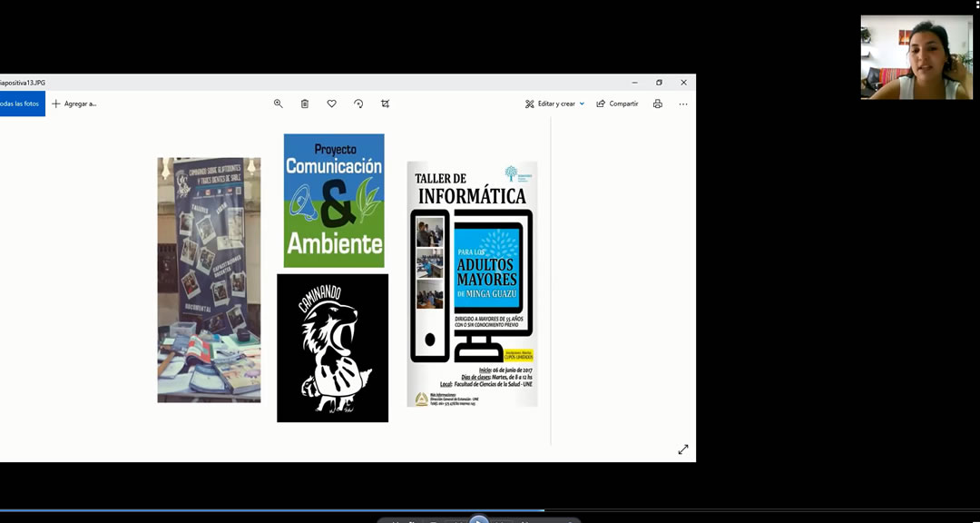Click the "Ambiente" word on the green logo
Image resolution: width=980 pixels, height=523 pixels.
pyautogui.click(x=334, y=244)
